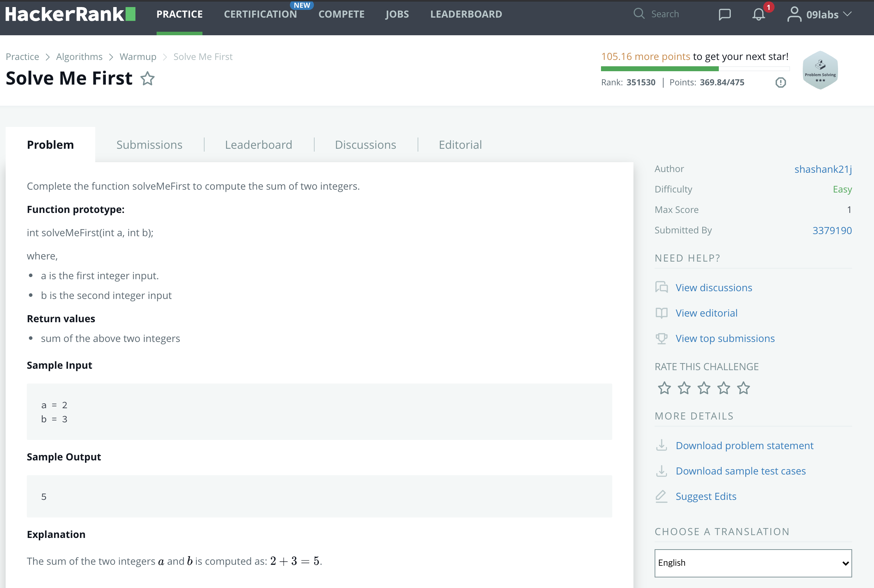Click the Problem Solving badge

(820, 70)
